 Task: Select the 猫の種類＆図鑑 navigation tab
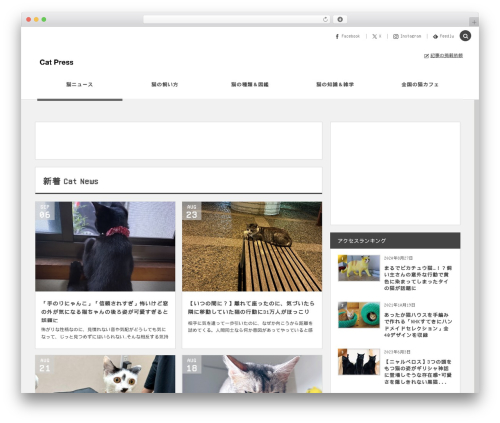coord(250,85)
